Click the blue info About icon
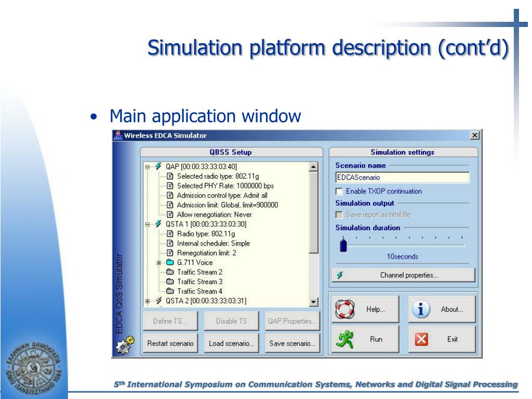The height and width of the screenshot is (399, 532). coord(421,309)
